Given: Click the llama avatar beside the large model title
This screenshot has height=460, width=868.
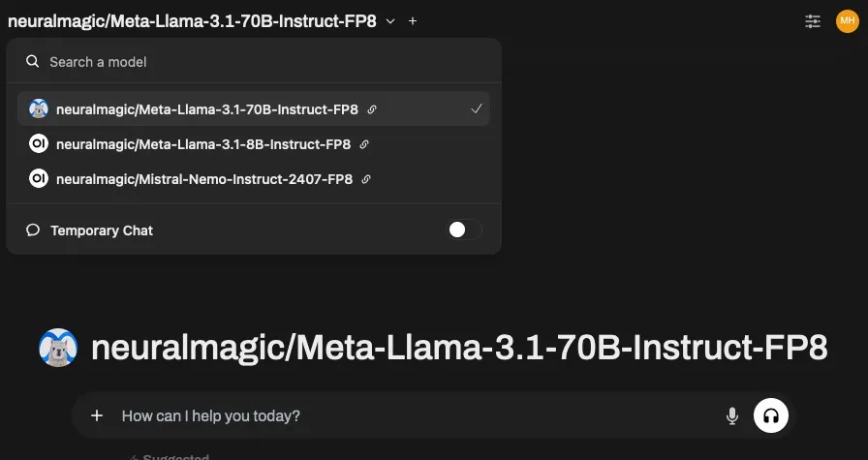Looking at the screenshot, I should click(x=58, y=348).
